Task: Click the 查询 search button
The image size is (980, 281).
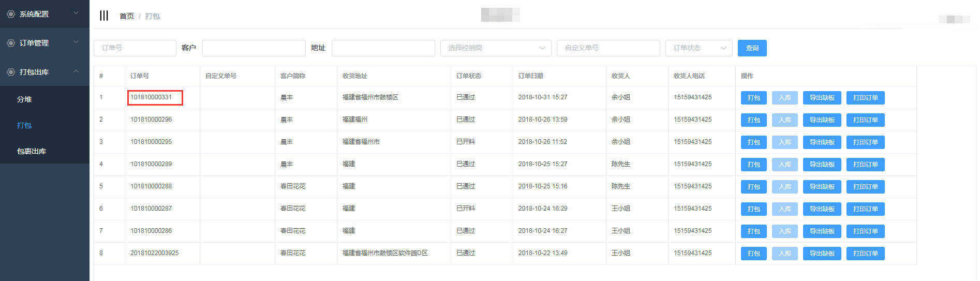Action: (752, 48)
